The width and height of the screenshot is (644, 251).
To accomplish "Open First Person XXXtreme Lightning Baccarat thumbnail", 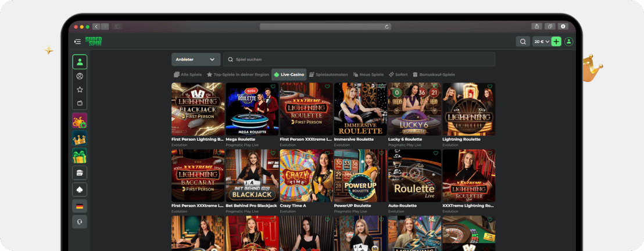I will [198, 176].
